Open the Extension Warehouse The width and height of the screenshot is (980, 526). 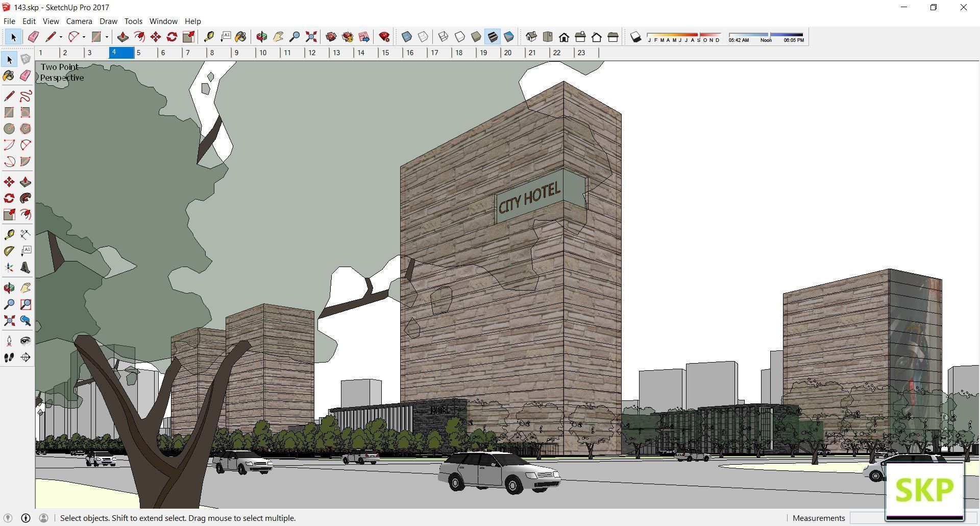[x=348, y=37]
